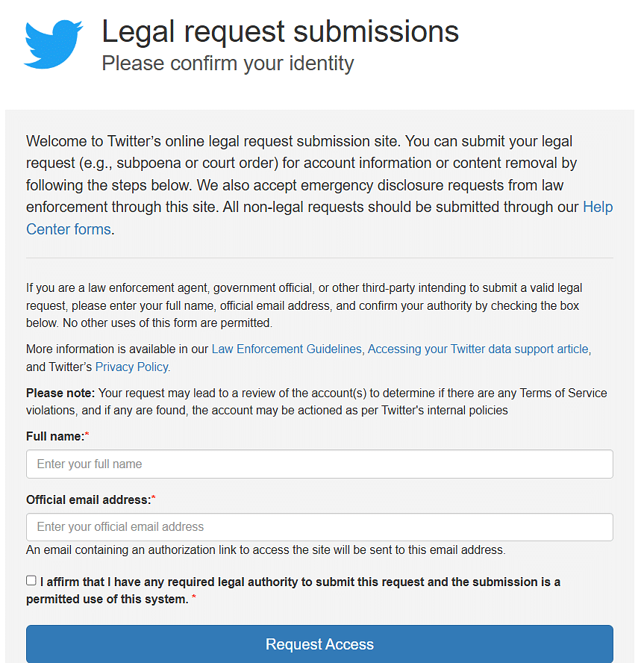Open Accessing your Twitter data support article
Image resolution: width=644 pixels, height=663 pixels.
click(x=478, y=349)
